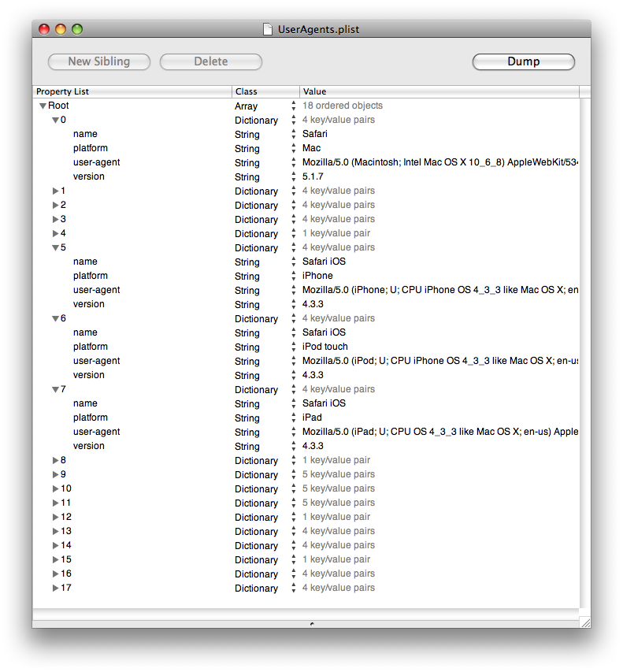
Task: Open class popup for iPhone platform row
Action: [x=293, y=276]
